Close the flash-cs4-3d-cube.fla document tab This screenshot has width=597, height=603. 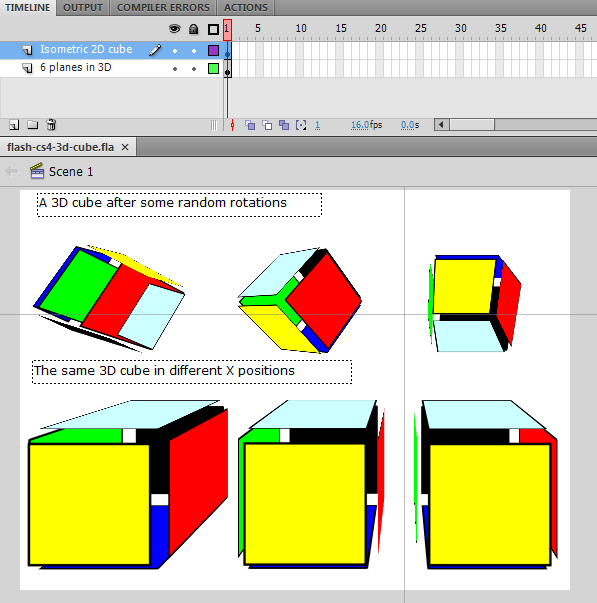point(125,147)
